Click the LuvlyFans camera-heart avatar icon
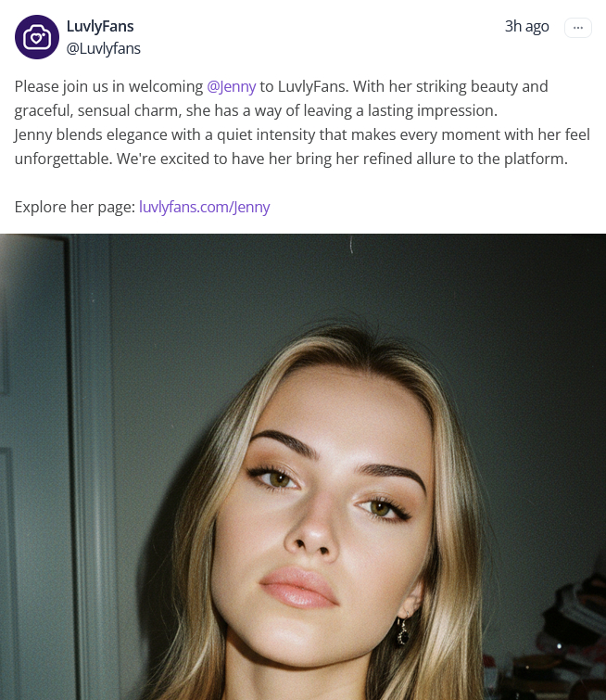This screenshot has width=606, height=700. 37,37
